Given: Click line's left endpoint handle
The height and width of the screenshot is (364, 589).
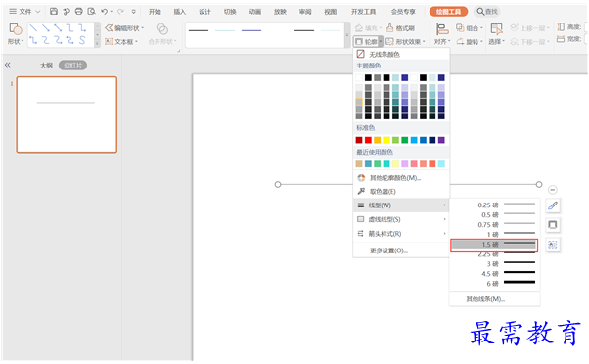Looking at the screenshot, I should click(278, 184).
